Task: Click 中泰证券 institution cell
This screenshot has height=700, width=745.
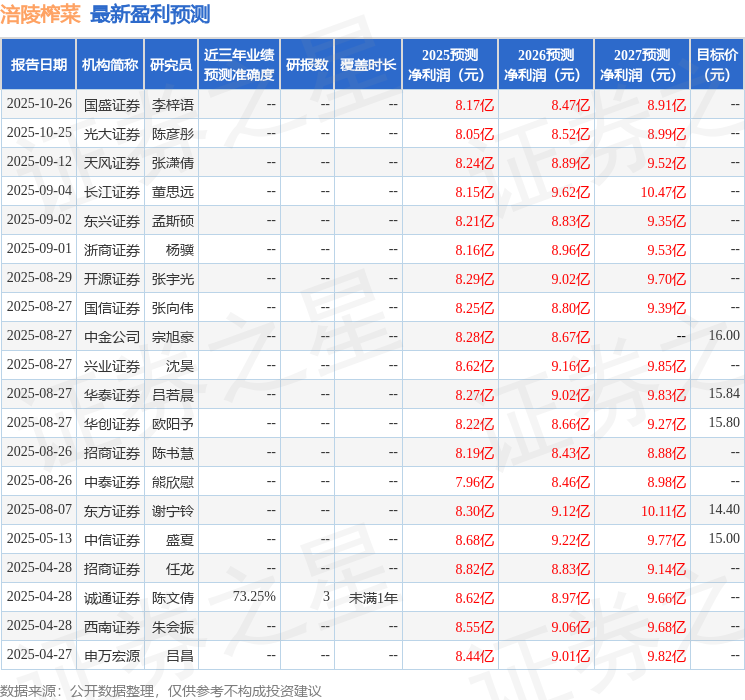Action: pyautogui.click(x=112, y=482)
